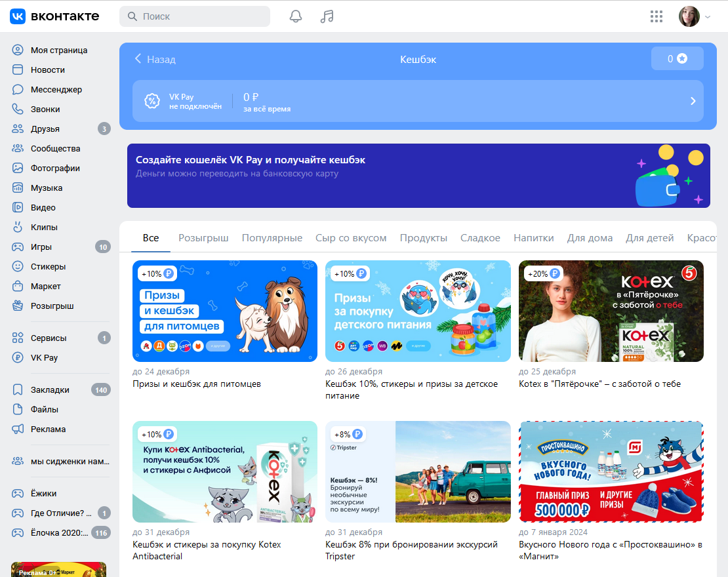The image size is (728, 577).
Task: Click the Розыгрыш gift icon
Action: tap(18, 306)
